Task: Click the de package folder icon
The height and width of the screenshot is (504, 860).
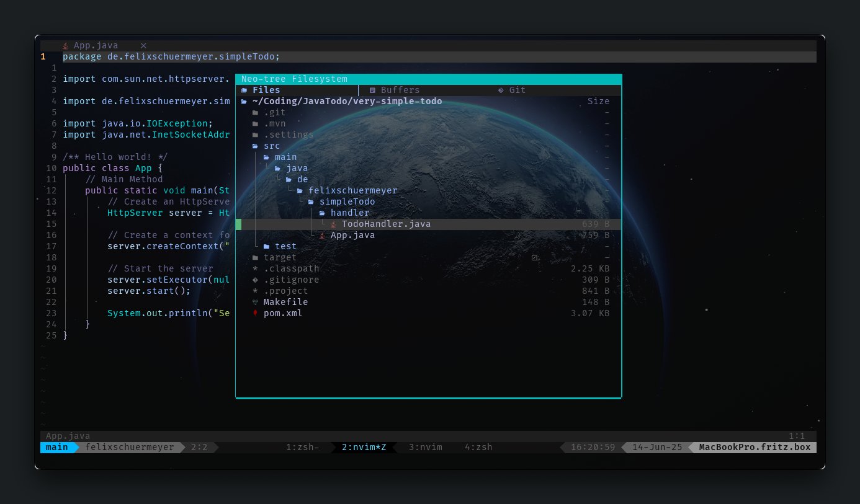Action: coord(289,179)
